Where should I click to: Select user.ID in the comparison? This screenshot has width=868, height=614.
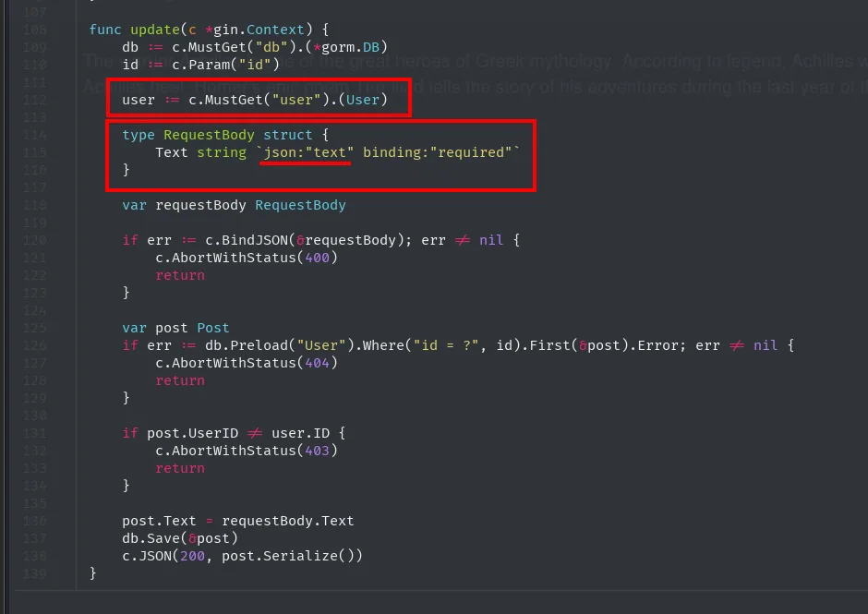tap(301, 433)
